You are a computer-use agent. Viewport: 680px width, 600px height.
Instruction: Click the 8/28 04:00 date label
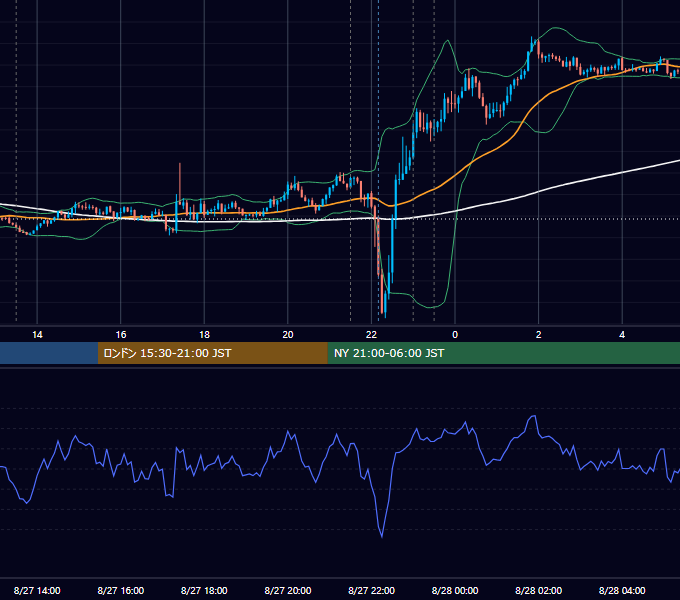(622, 590)
